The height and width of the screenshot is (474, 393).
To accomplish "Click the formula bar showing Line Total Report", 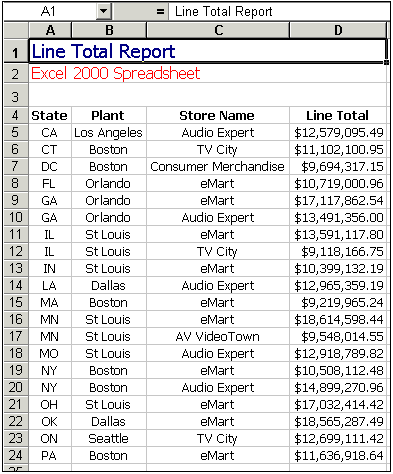I will (x=279, y=12).
